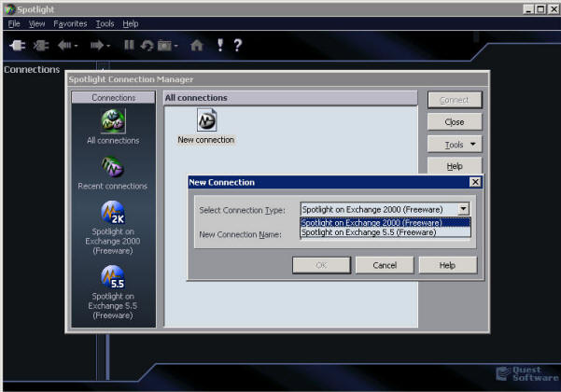Choose Spotlight on Exchange 5.5 (Freeware) list option
The height and width of the screenshot is (392, 561).
click(x=386, y=232)
